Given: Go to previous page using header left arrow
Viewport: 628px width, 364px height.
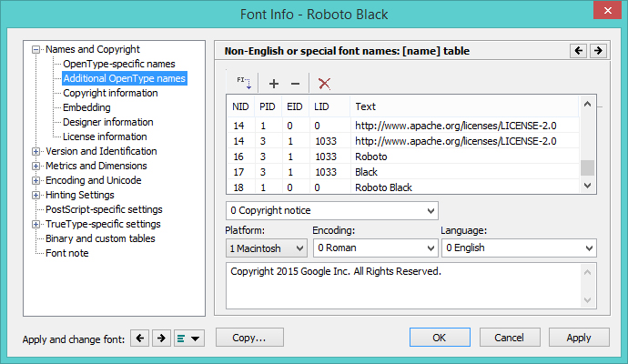Looking at the screenshot, I should [x=578, y=51].
